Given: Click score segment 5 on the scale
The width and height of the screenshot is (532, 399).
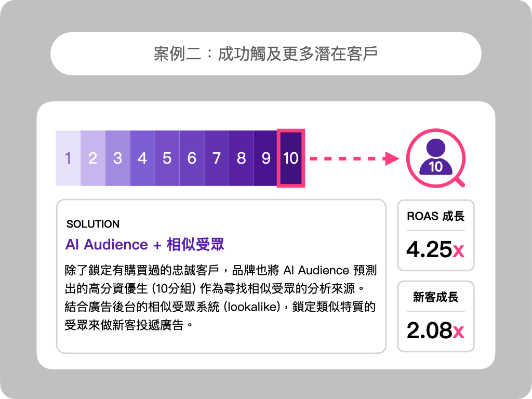Looking at the screenshot, I should [x=167, y=158].
